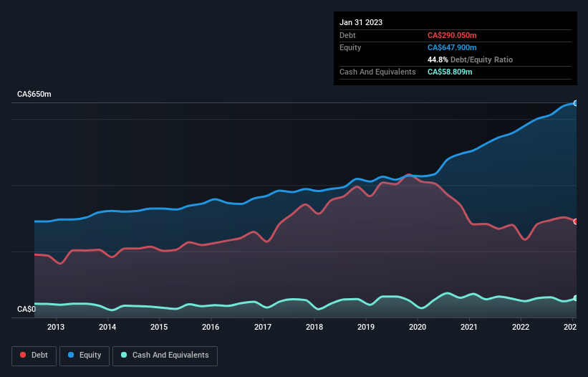
Task: Click the 2017 axis label
Action: 263,327
